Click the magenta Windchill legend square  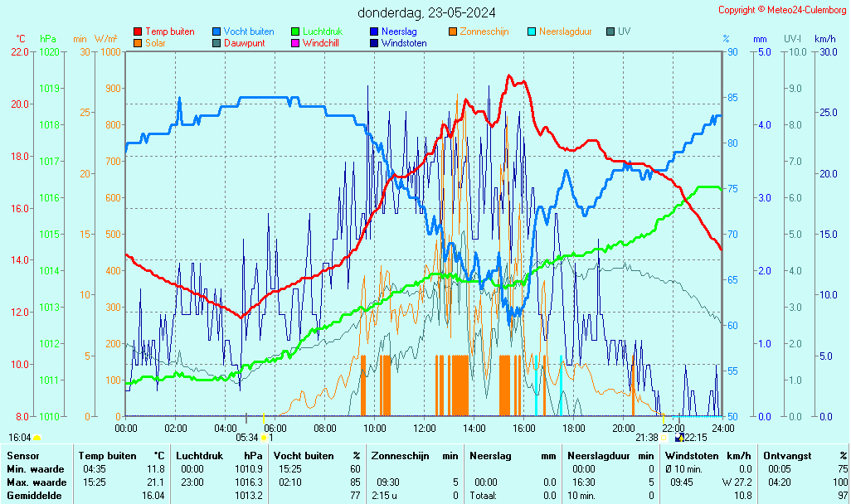[295, 43]
